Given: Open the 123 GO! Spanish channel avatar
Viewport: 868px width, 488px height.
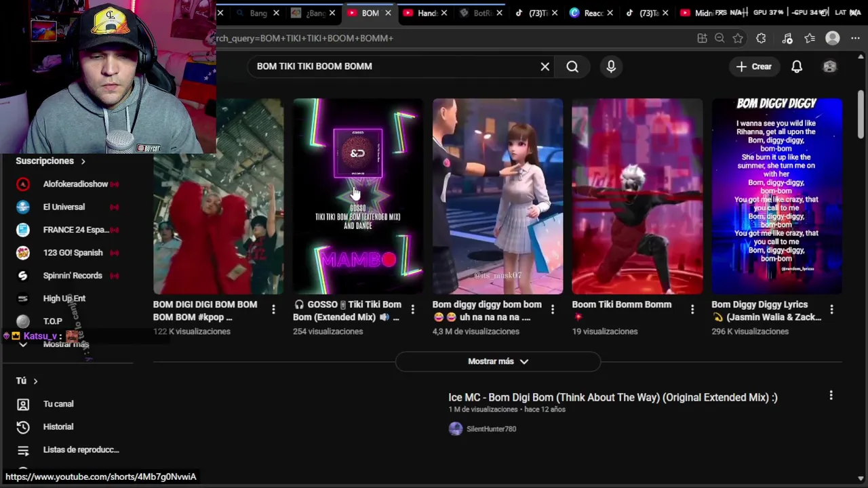Looking at the screenshot, I should tap(23, 253).
